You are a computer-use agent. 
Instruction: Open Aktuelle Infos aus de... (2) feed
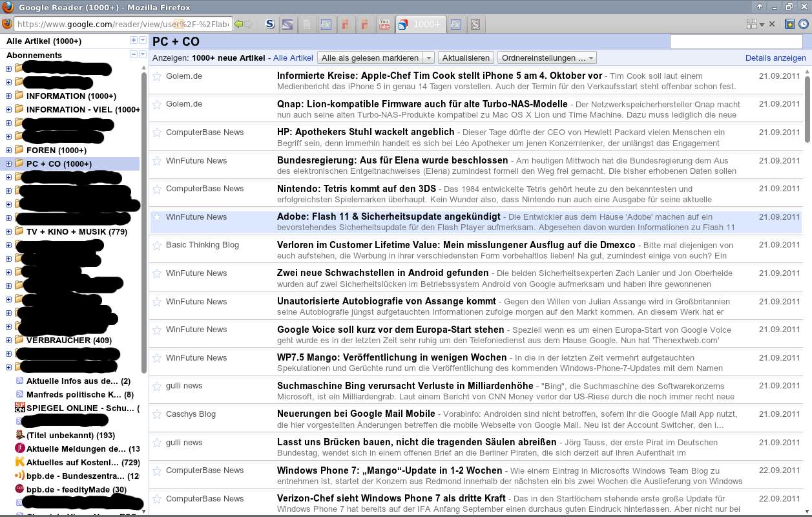(78, 381)
